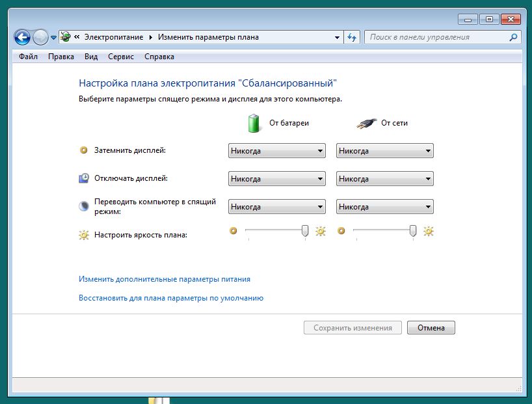Close the window with the red X
The width and height of the screenshot is (532, 404).
(x=511, y=20)
